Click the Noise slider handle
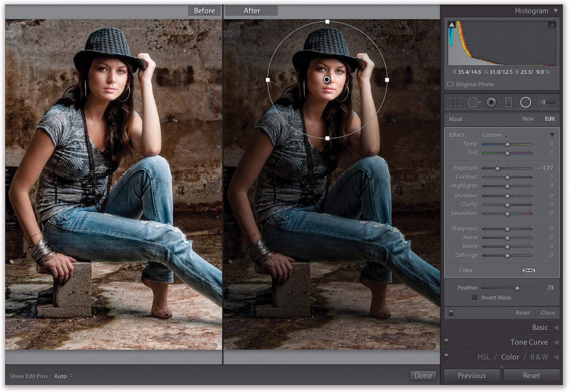Screen dimensions: 569x392 507,238
